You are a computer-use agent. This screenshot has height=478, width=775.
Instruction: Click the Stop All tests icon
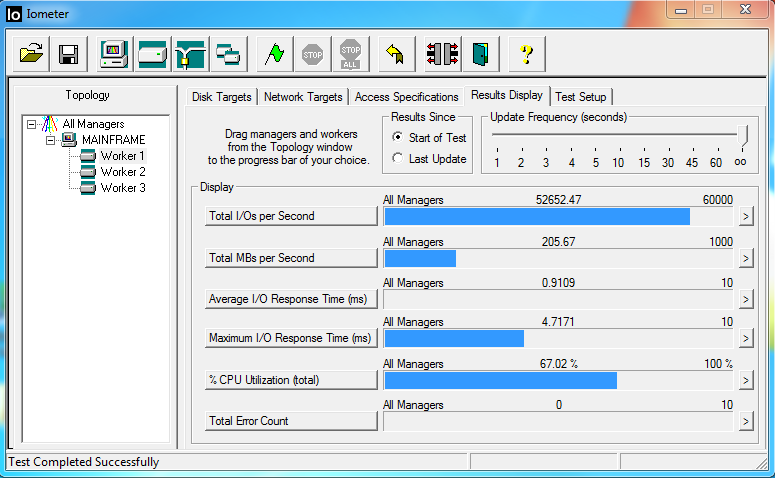click(x=350, y=54)
